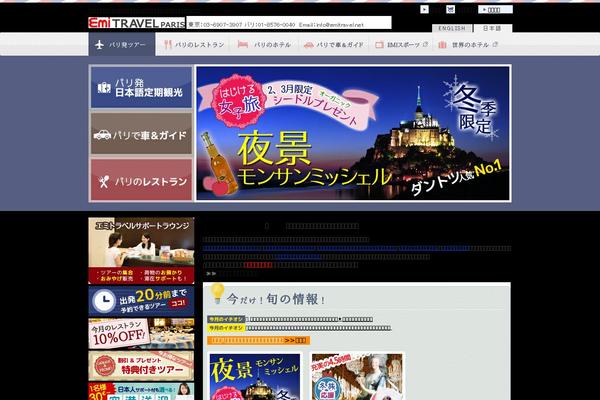The height and width of the screenshot is (400, 600).
Task: Click 今だけ!旬の情報! heading
Action: [276, 299]
